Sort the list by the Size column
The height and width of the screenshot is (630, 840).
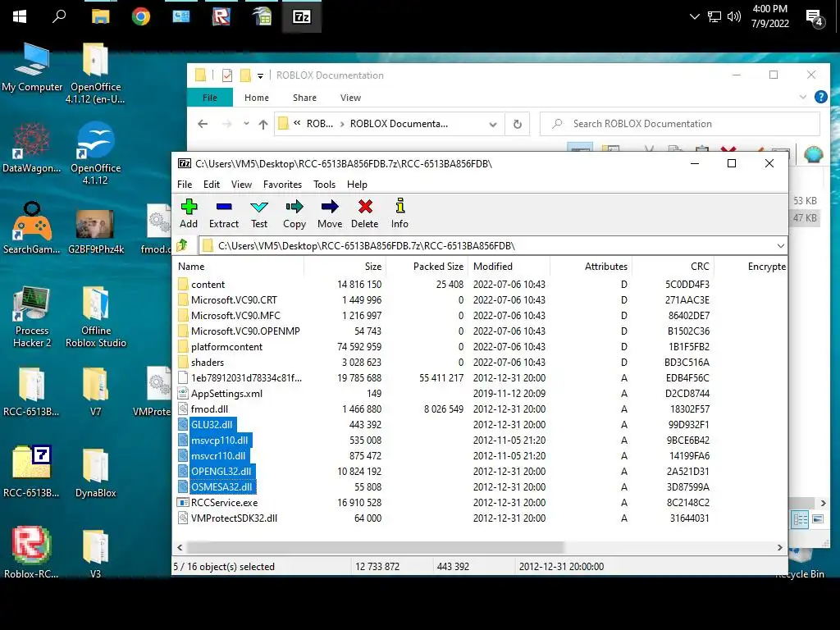345,267
